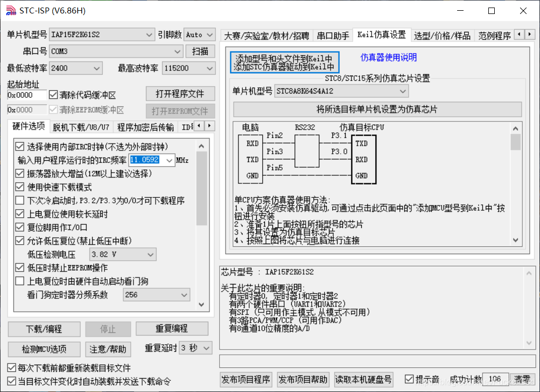
Task: Click simulator instructions scroll-up arrow
Action: 516,129
